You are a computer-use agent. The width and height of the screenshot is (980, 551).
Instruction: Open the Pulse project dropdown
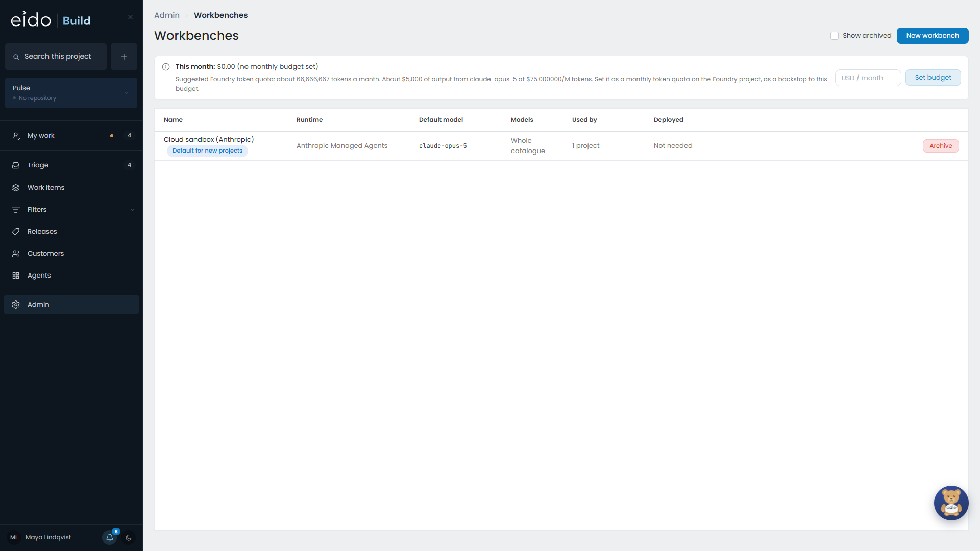71,93
